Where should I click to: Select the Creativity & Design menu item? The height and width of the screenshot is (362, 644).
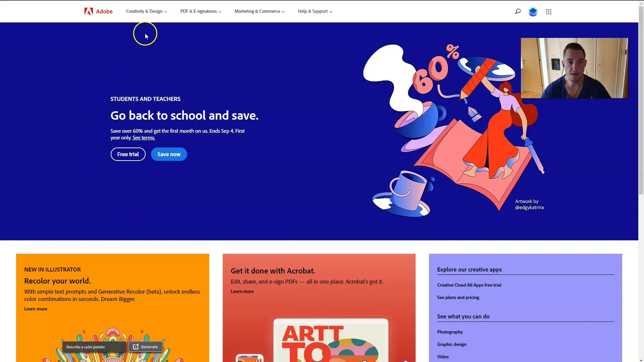tap(146, 11)
